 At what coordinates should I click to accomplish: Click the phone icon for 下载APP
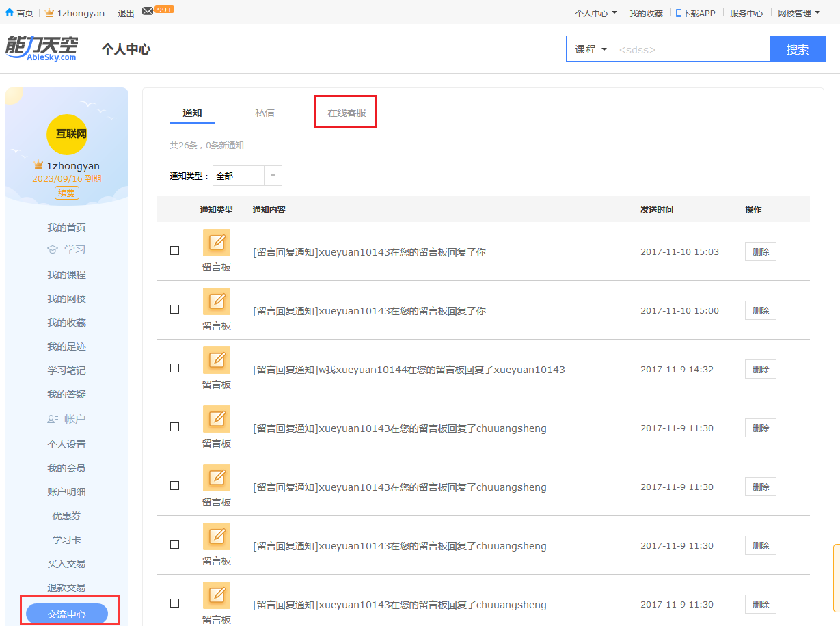click(679, 13)
